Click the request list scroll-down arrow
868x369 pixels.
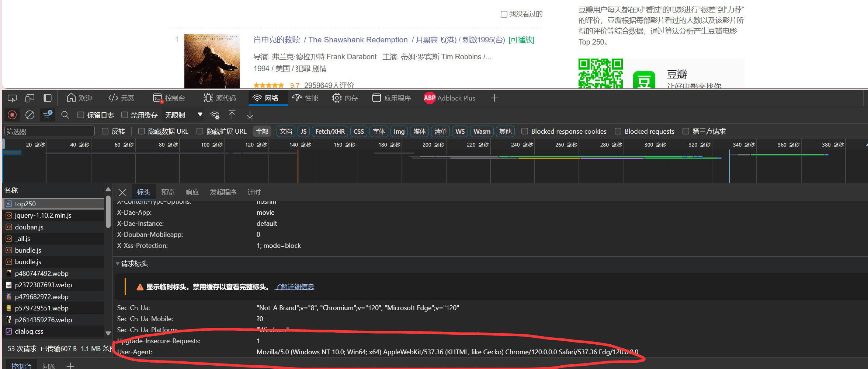108,333
